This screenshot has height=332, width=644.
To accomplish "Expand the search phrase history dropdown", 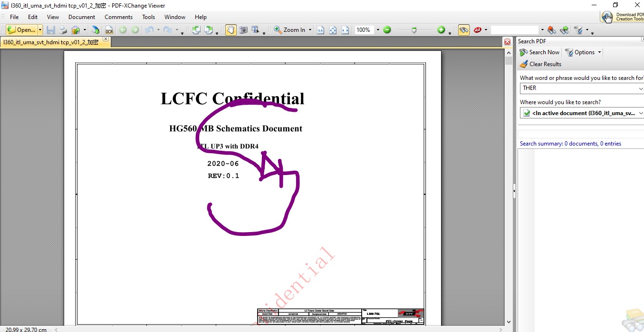I will [641, 88].
